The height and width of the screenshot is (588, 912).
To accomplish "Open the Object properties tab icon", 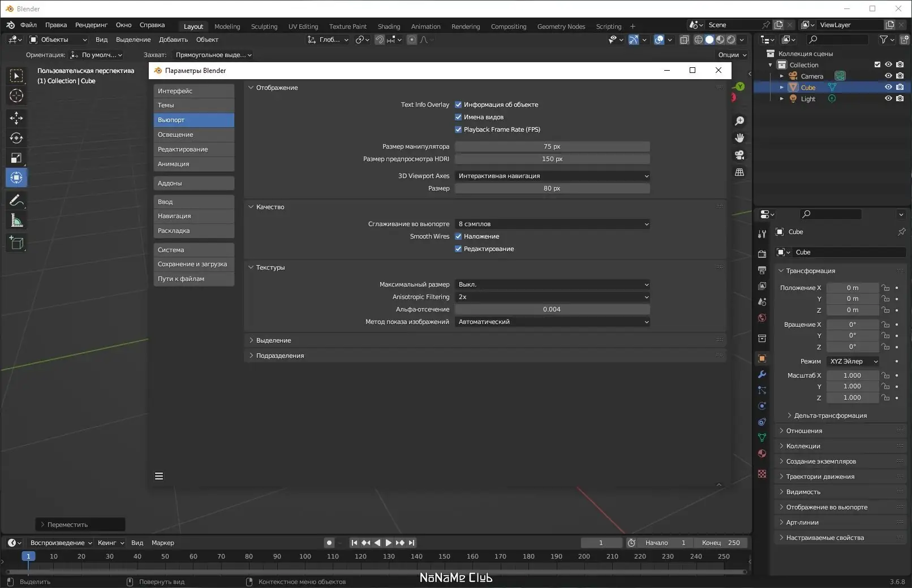I will tap(762, 358).
